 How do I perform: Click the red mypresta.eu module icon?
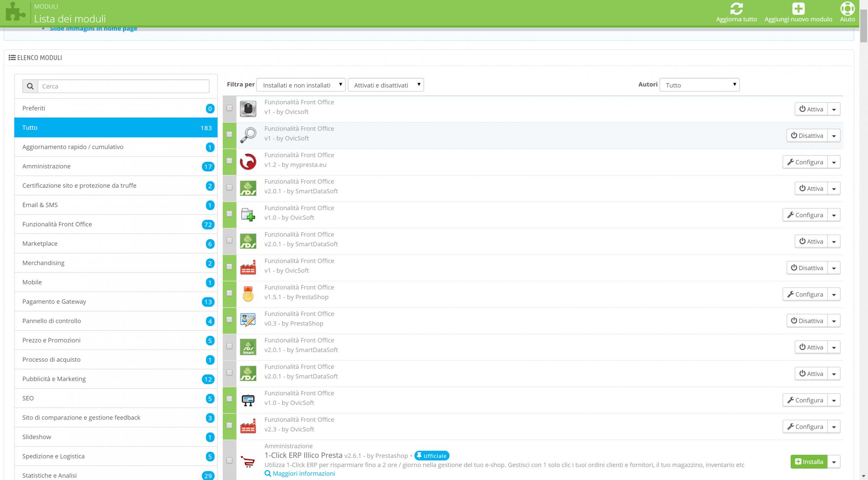[x=248, y=162]
